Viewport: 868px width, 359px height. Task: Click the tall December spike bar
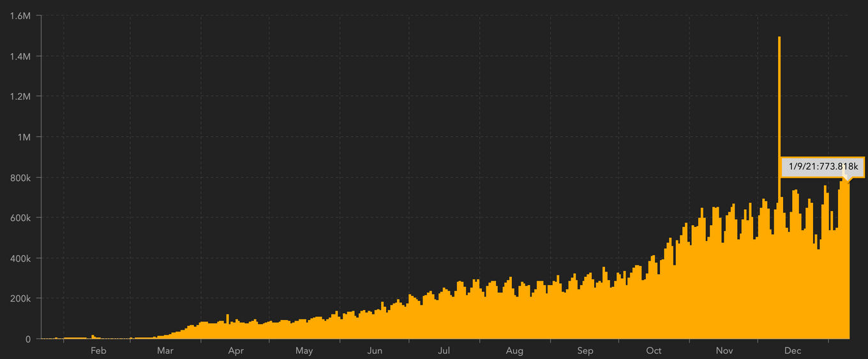click(x=779, y=187)
